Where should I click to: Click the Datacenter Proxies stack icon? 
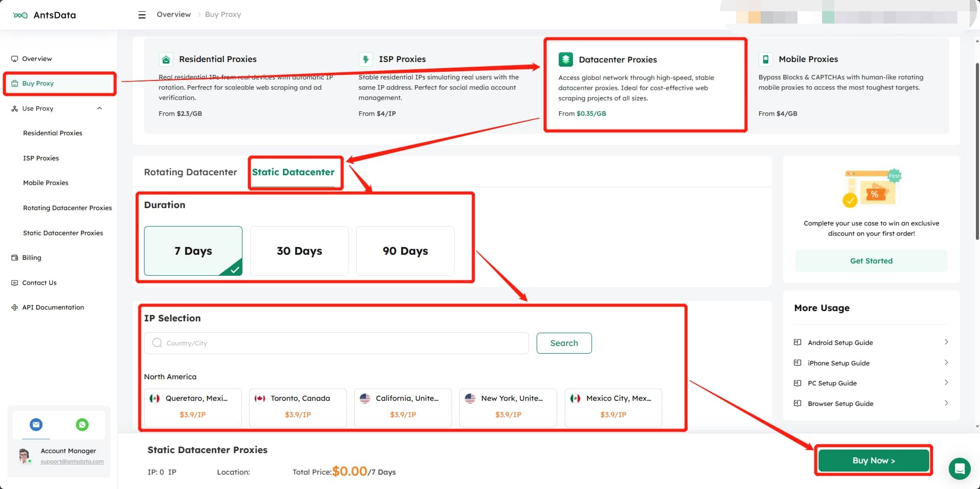pos(565,59)
